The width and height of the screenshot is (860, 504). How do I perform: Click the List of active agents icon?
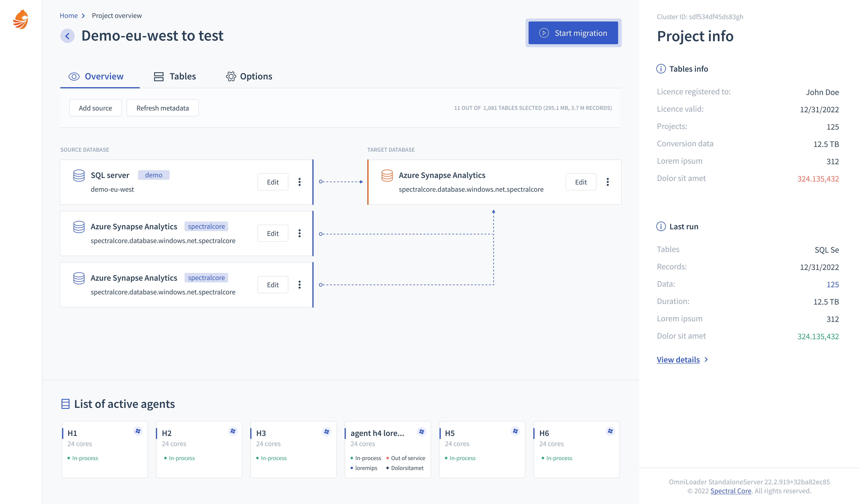[65, 404]
